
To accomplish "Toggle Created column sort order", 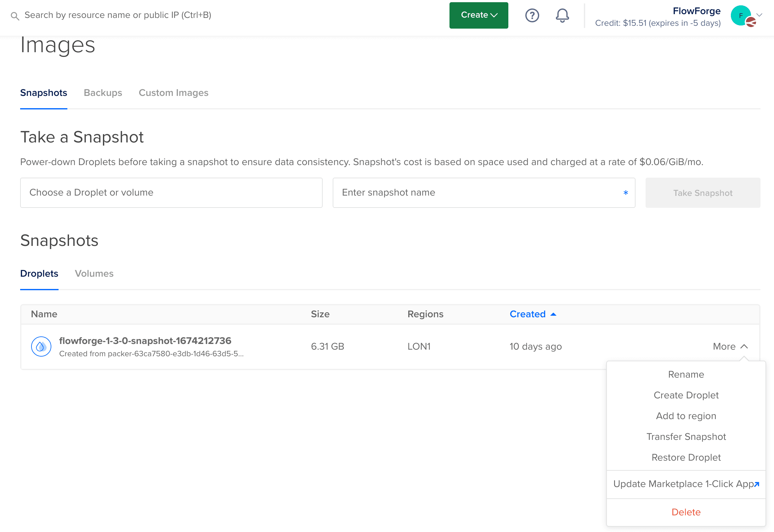I will (x=533, y=314).
